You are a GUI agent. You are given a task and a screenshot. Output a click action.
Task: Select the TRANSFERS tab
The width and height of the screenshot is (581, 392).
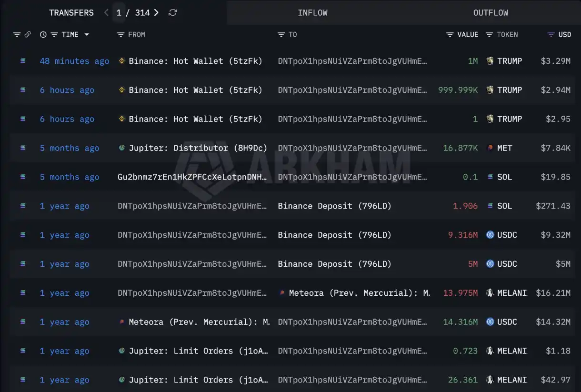[x=71, y=13]
